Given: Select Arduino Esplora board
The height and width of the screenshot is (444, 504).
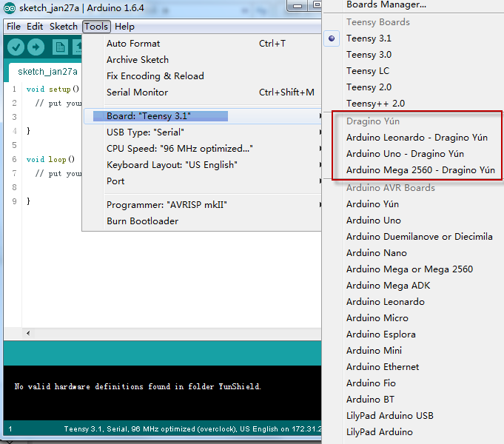Looking at the screenshot, I should pyautogui.click(x=381, y=334).
